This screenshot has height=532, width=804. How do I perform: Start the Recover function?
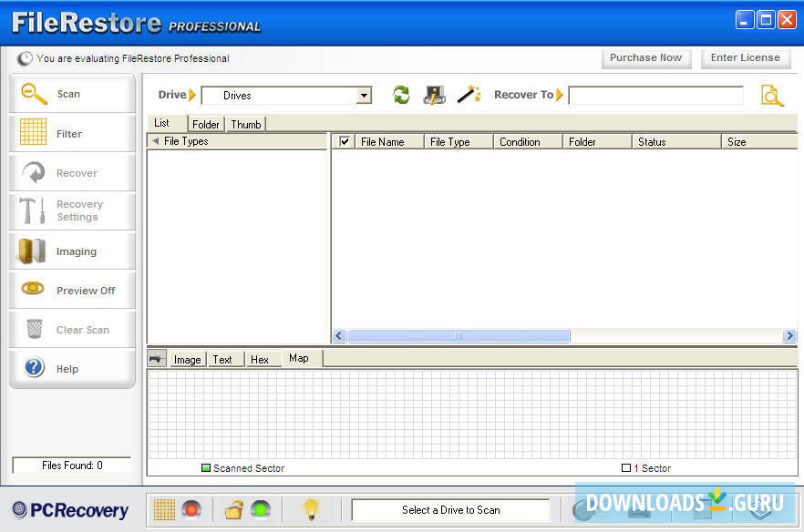point(72,172)
